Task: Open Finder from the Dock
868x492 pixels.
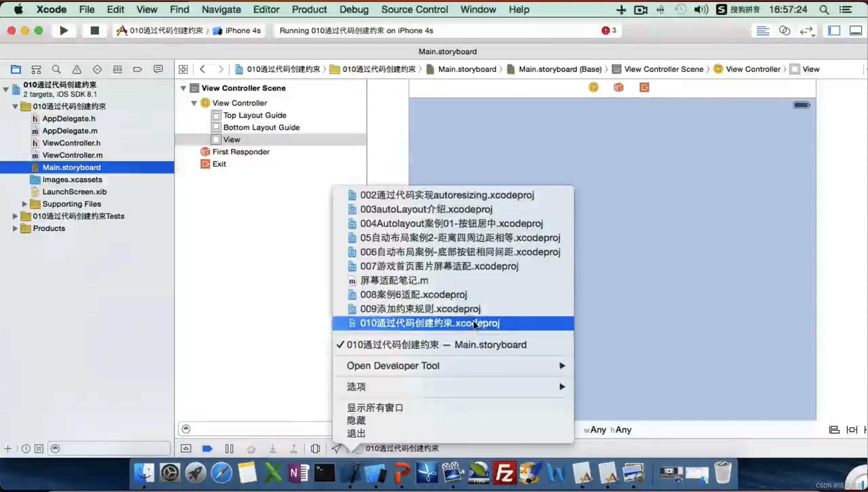Action: (144, 472)
